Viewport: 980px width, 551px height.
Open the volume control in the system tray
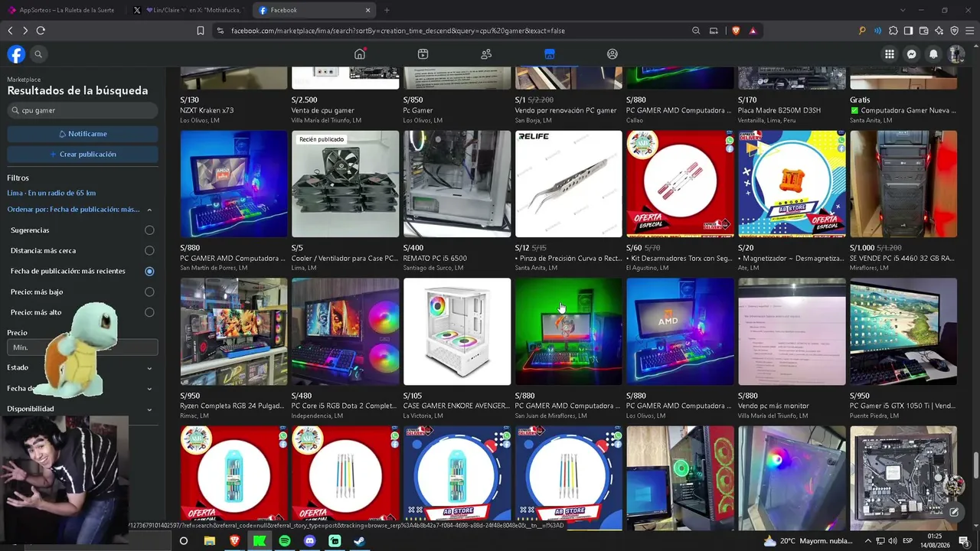click(893, 541)
